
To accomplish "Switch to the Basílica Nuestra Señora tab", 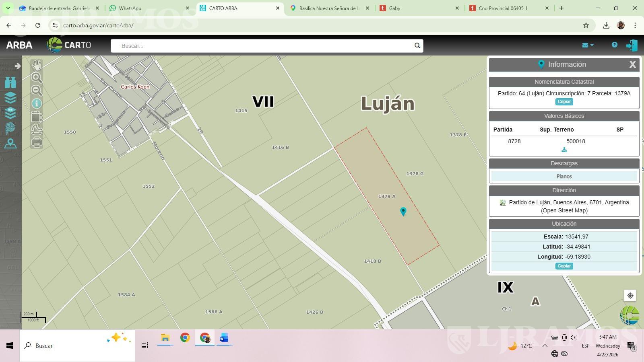I will coord(329,8).
